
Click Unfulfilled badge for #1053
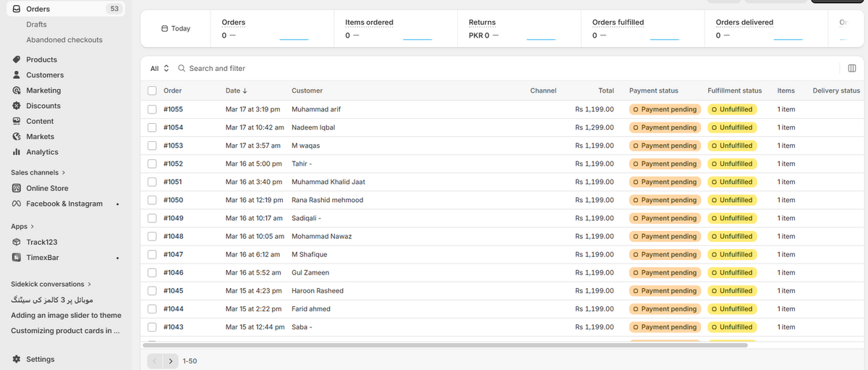[732, 146]
